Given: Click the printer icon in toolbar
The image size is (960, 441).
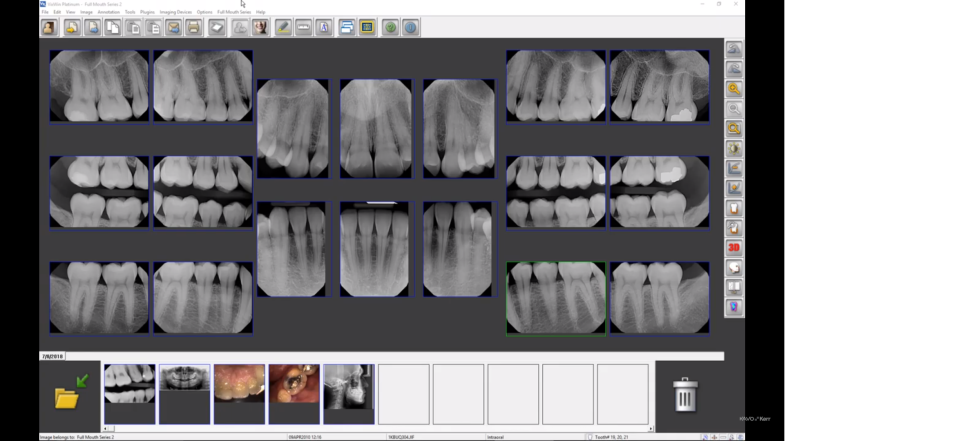Looking at the screenshot, I should (x=194, y=27).
